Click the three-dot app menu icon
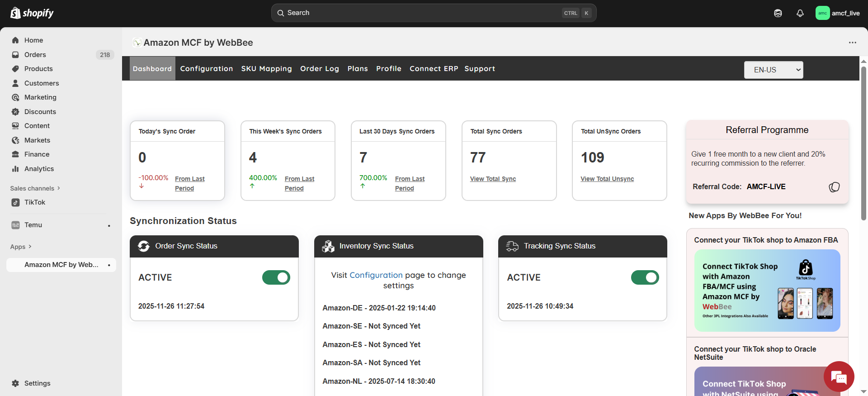 pos(852,43)
